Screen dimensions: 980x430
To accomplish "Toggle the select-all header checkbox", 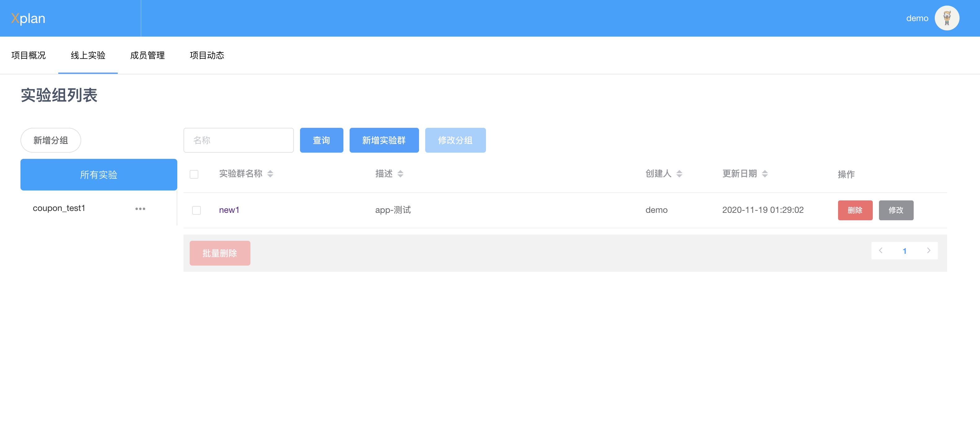I will click(x=194, y=174).
